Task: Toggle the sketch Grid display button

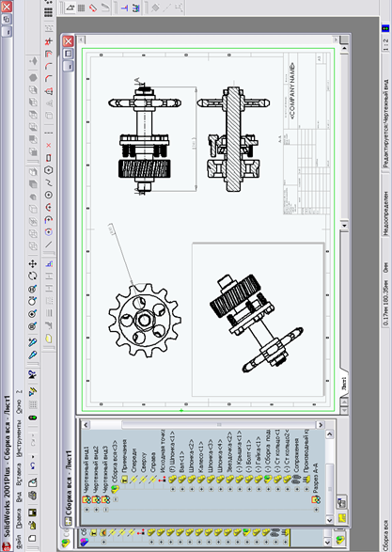Action: coord(81,8)
